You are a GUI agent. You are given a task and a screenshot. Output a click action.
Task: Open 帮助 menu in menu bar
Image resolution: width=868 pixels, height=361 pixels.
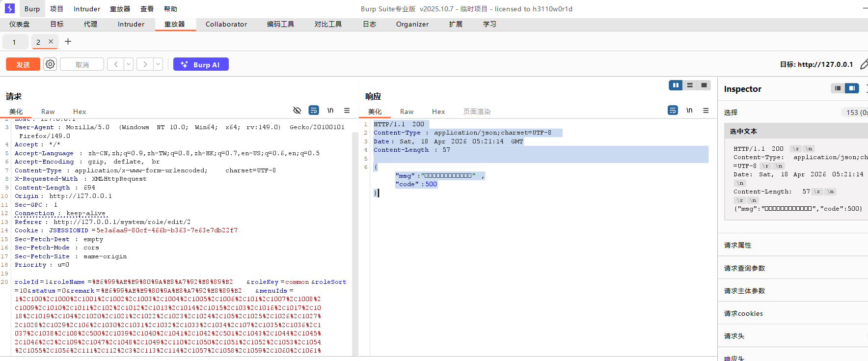point(170,9)
